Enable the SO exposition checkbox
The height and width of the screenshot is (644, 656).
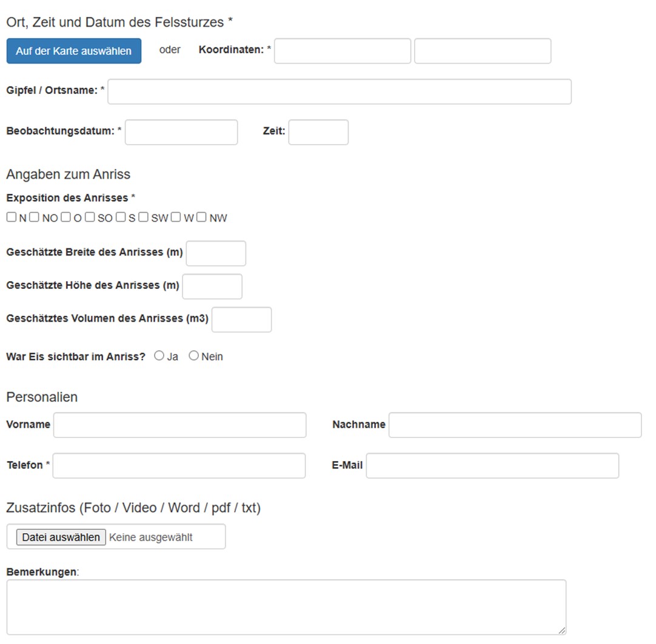(90, 217)
